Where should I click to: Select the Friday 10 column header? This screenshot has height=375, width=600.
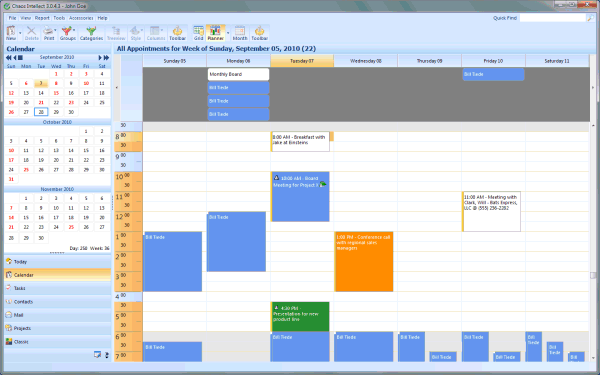(x=493, y=61)
